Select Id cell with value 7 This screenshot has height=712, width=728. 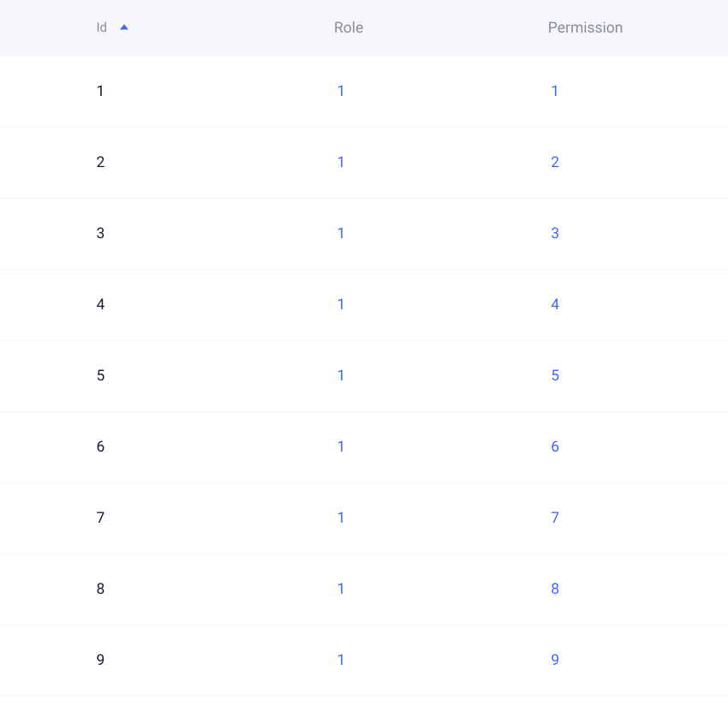(100, 518)
